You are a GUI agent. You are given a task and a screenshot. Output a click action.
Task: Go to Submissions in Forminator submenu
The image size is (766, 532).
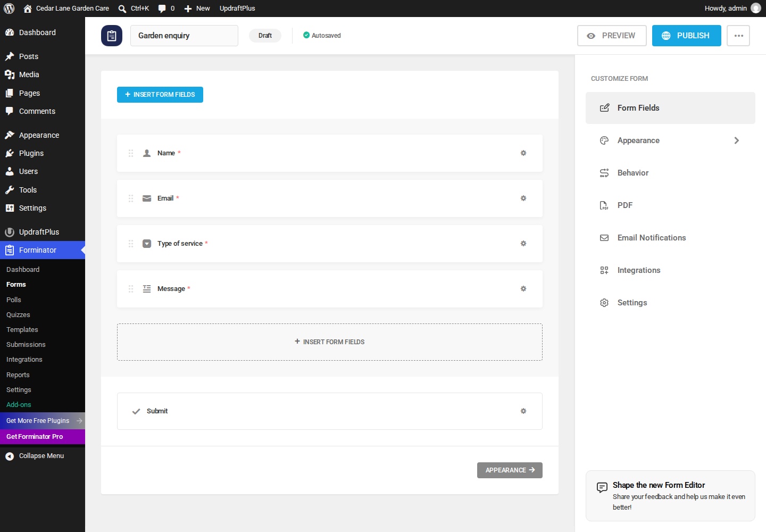(26, 345)
